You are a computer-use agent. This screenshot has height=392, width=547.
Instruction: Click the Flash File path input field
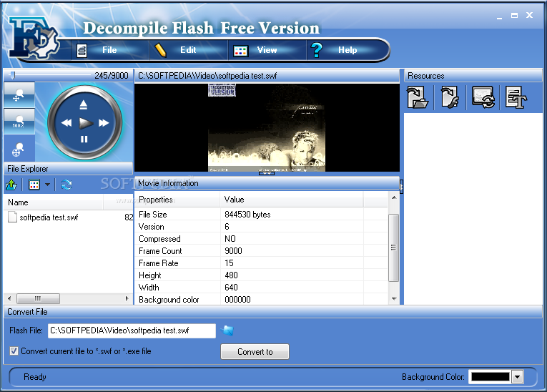[x=132, y=330]
